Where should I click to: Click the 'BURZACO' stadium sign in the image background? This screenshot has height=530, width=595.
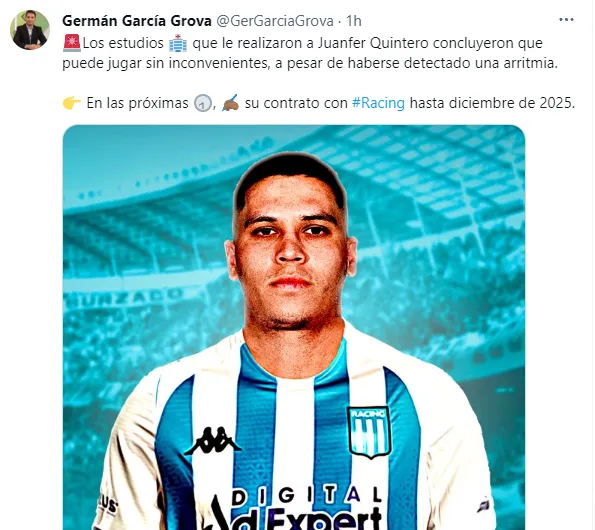coord(123,298)
